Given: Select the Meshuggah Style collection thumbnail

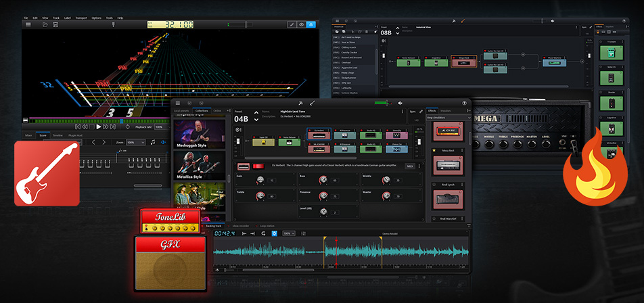Looking at the screenshot, I should point(199,134).
